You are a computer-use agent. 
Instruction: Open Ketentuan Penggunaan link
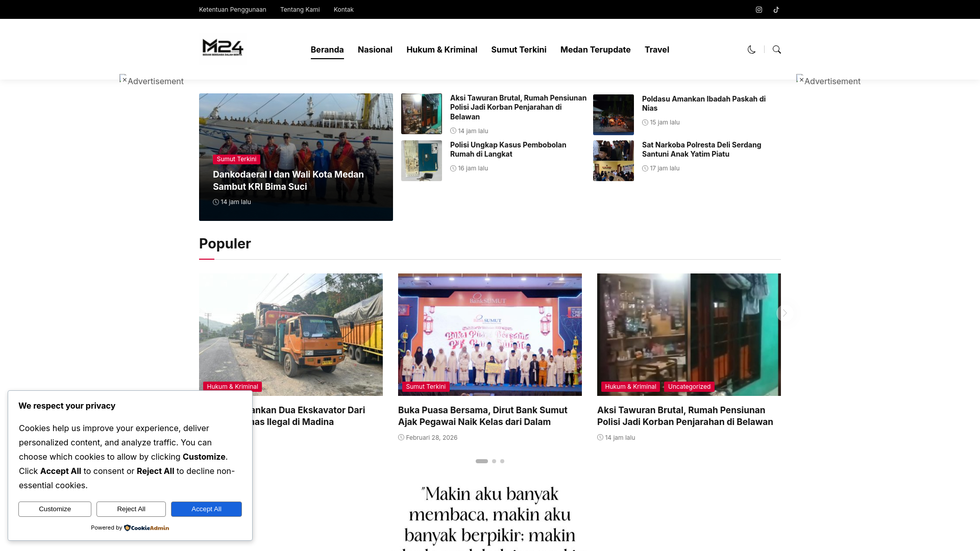click(x=233, y=10)
